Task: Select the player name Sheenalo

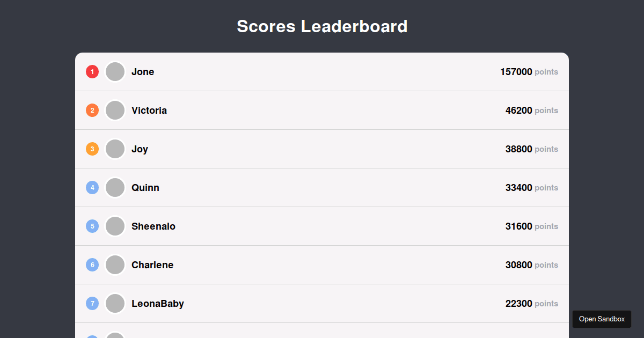Action: point(153,226)
